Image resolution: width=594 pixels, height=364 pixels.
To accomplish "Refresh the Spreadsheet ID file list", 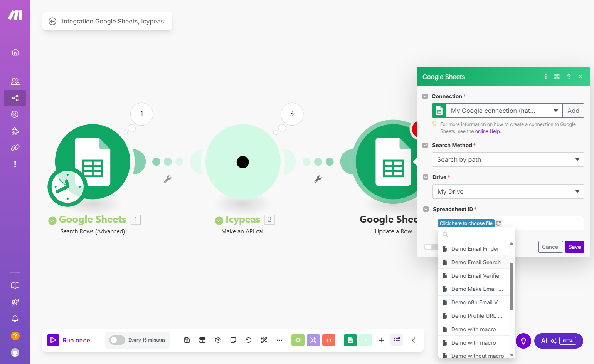I will pos(498,223).
